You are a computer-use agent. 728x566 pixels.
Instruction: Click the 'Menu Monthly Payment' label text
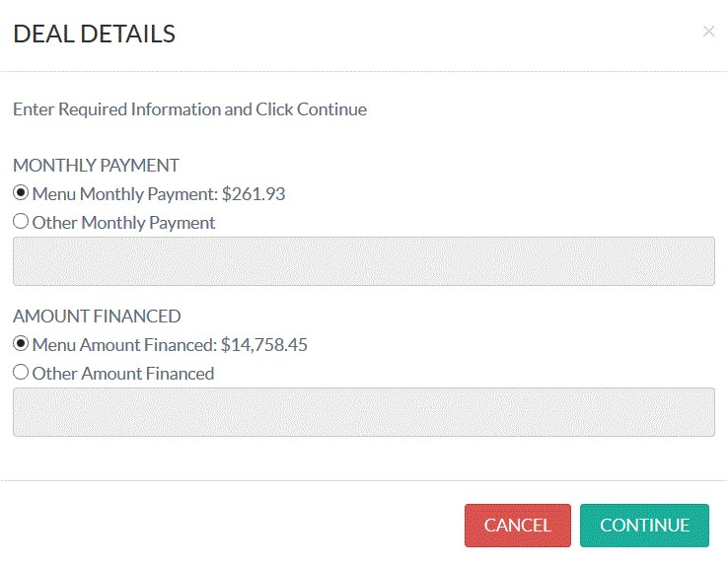pos(125,194)
